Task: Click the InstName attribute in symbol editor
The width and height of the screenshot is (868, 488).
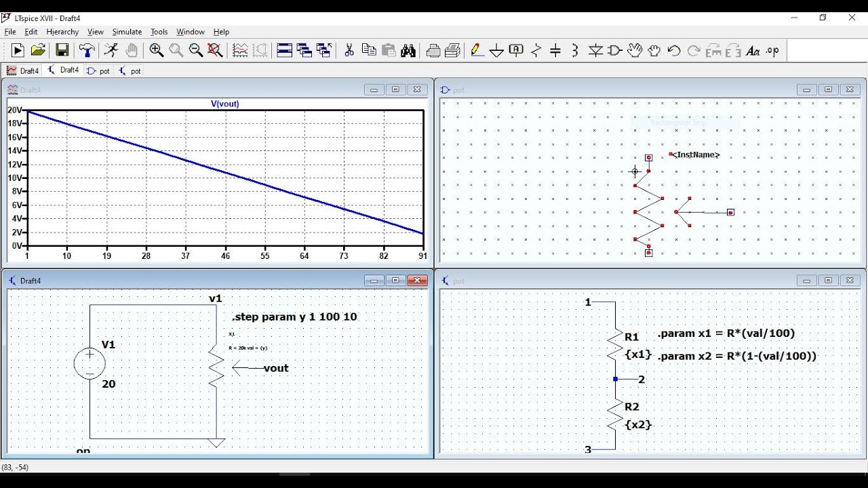Action: pyautogui.click(x=696, y=155)
